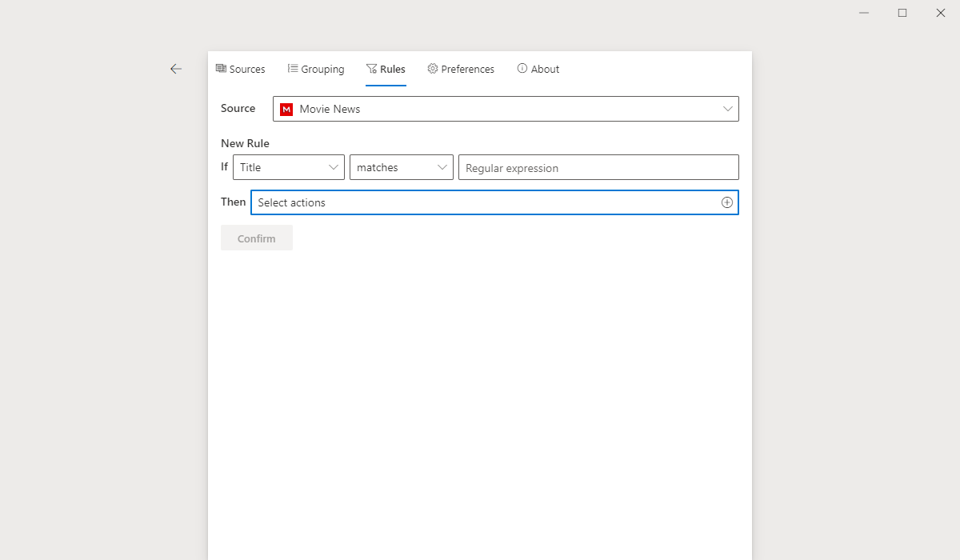Click the Preferences gear icon
This screenshot has width=960, height=560.
point(433,69)
